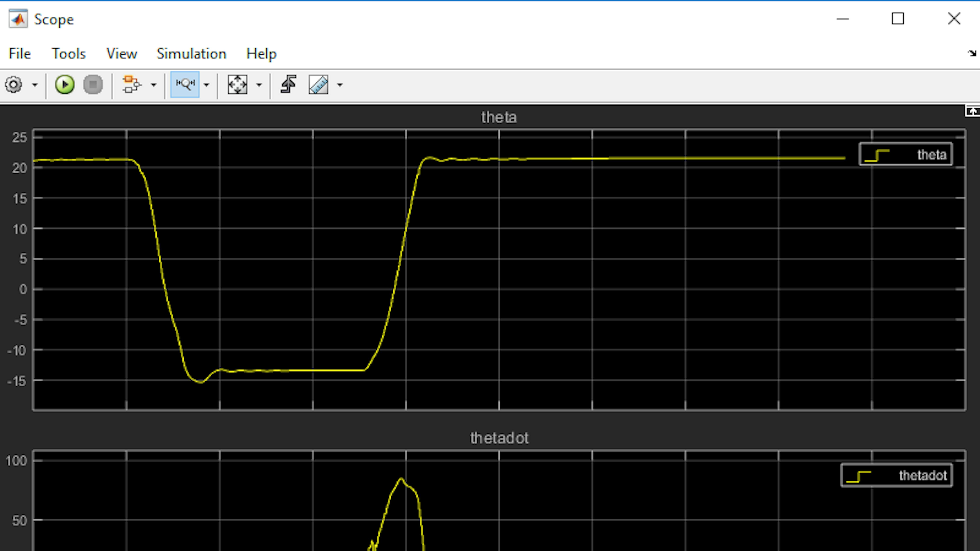Open the Help menu

[261, 54]
